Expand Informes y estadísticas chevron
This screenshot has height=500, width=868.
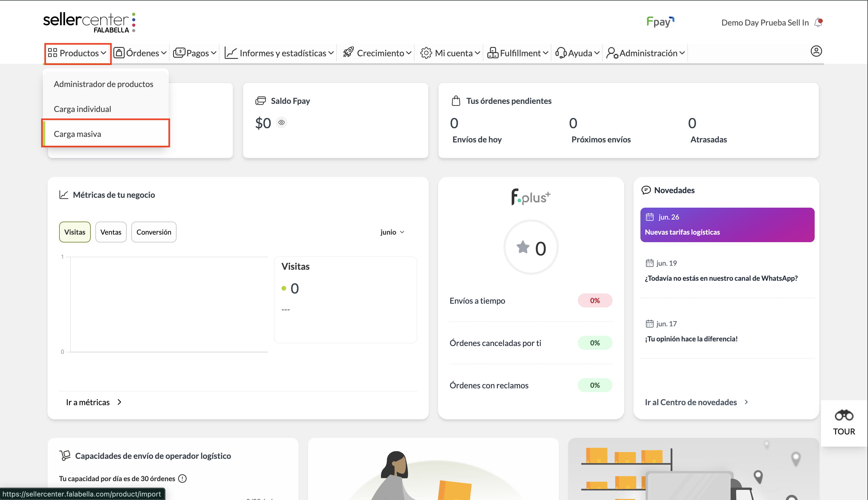click(x=331, y=53)
